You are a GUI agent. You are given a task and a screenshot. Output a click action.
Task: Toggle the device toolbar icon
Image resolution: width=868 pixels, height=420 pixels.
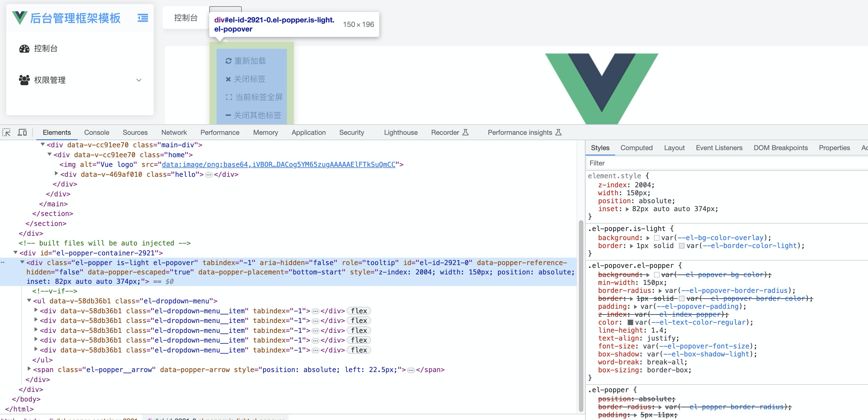pos(22,132)
